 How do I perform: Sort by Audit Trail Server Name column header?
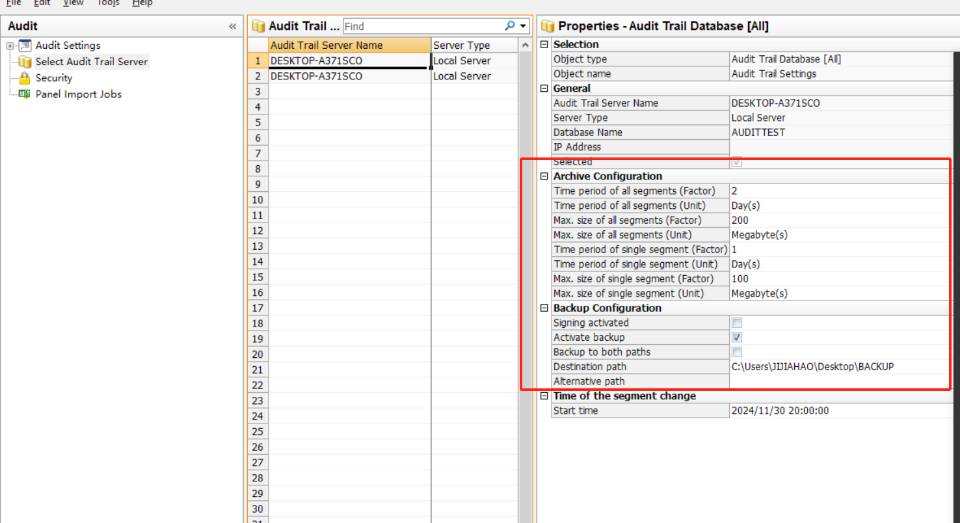(x=326, y=45)
